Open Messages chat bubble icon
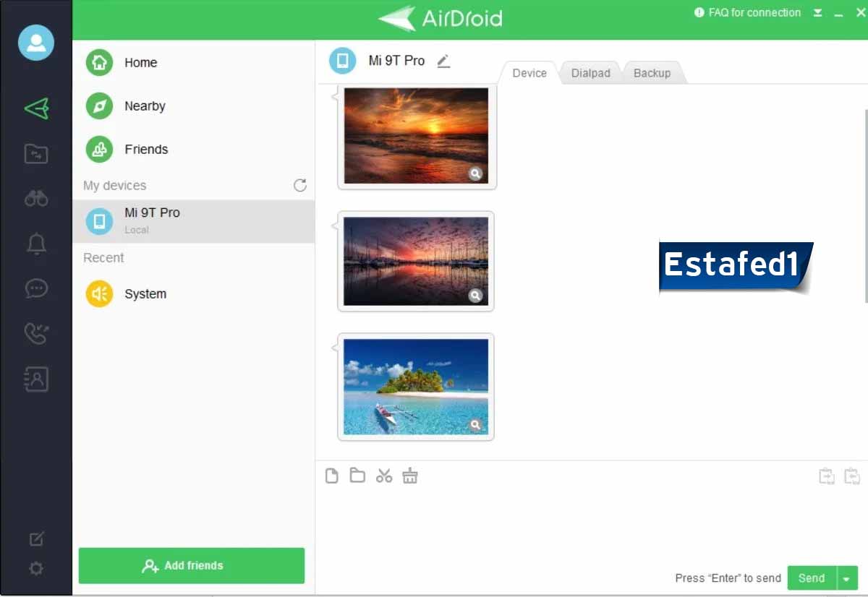This screenshot has width=868, height=597. [x=36, y=288]
